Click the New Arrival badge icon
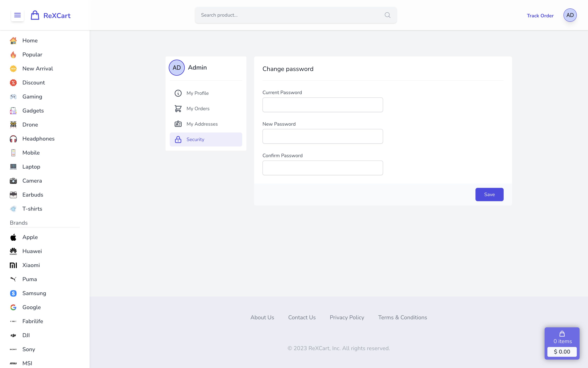Image resolution: width=588 pixels, height=368 pixels. pyautogui.click(x=13, y=69)
